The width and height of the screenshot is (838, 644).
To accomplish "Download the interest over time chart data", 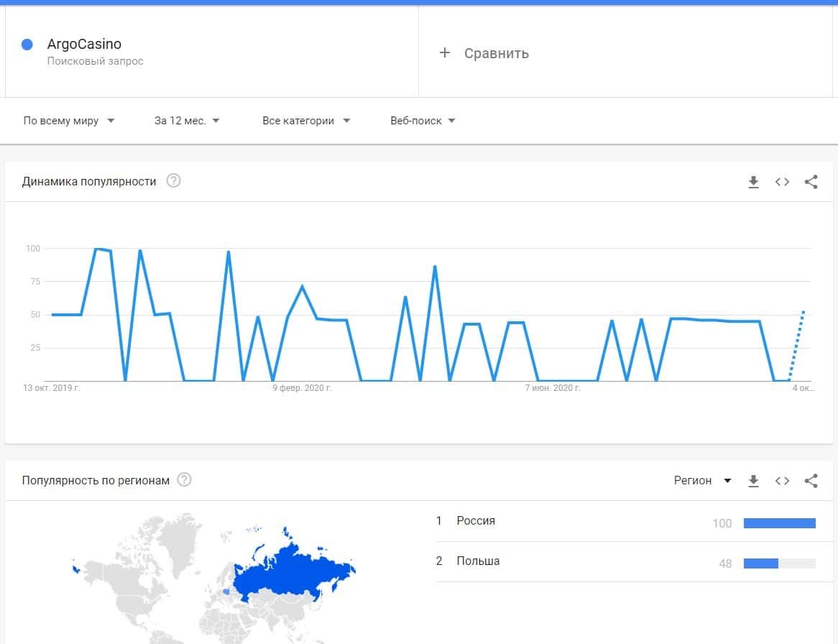I will (753, 182).
